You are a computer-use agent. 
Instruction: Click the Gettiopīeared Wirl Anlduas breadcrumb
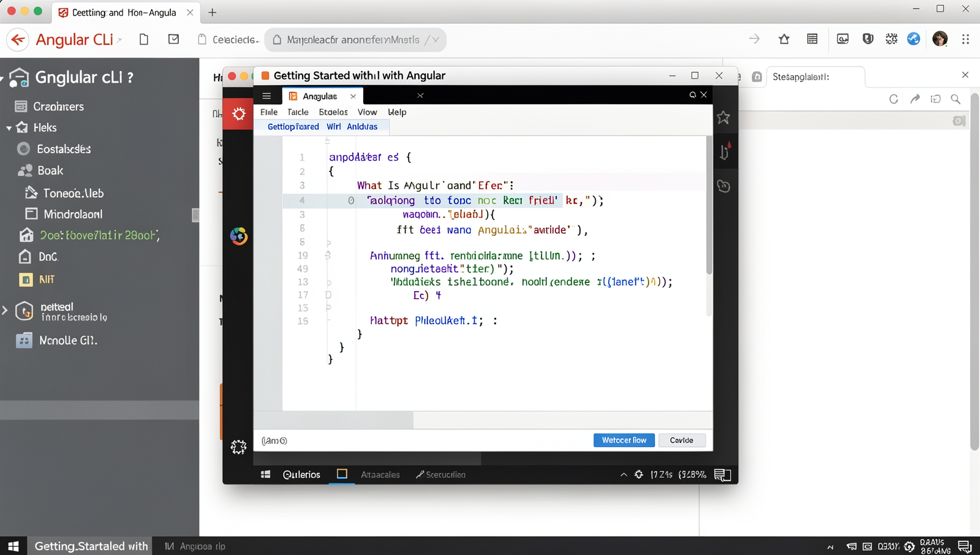coord(322,127)
